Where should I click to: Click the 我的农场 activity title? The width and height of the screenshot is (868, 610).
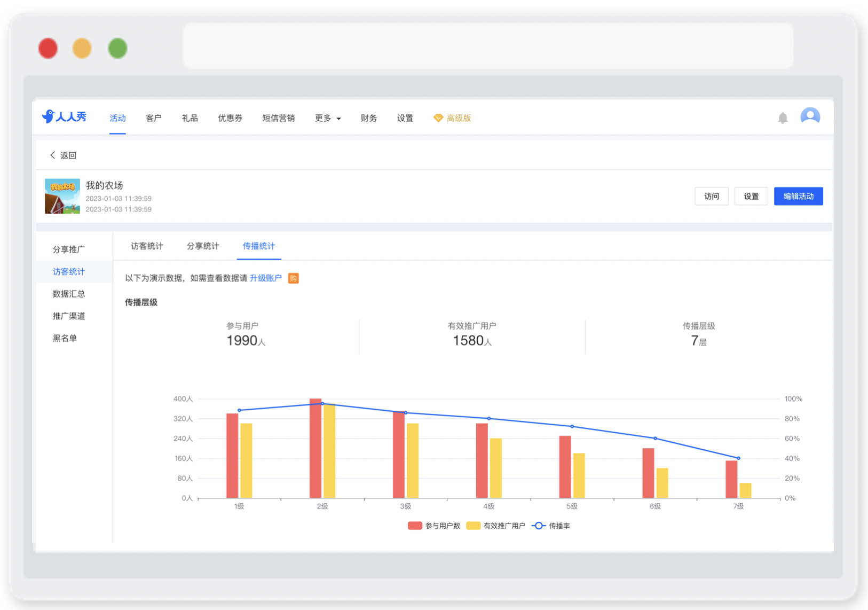pos(105,185)
